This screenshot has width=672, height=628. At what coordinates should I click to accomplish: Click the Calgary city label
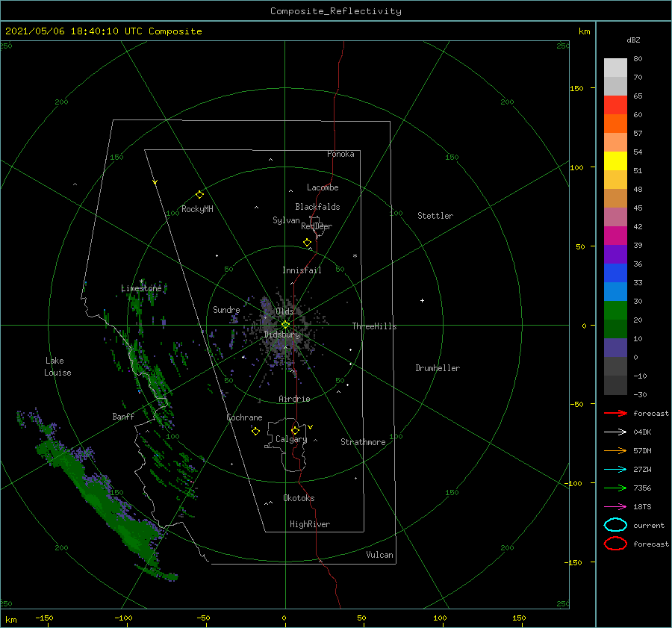tap(291, 439)
